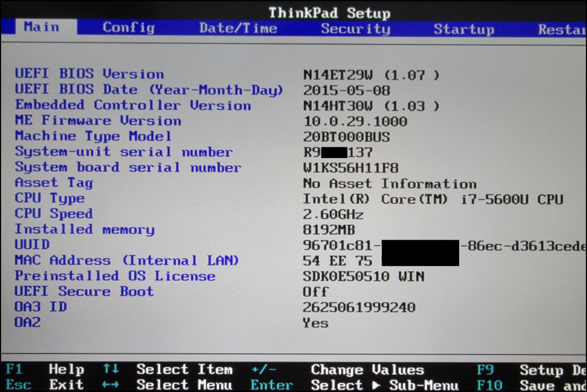Click the Change Values footer hint
This screenshot has height=392, width=587.
367,370
